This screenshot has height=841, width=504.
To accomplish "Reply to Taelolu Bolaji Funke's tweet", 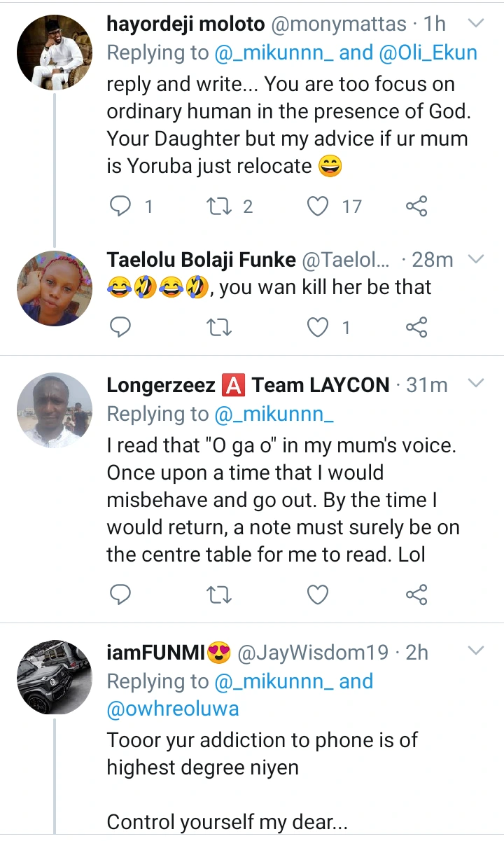I will (122, 327).
